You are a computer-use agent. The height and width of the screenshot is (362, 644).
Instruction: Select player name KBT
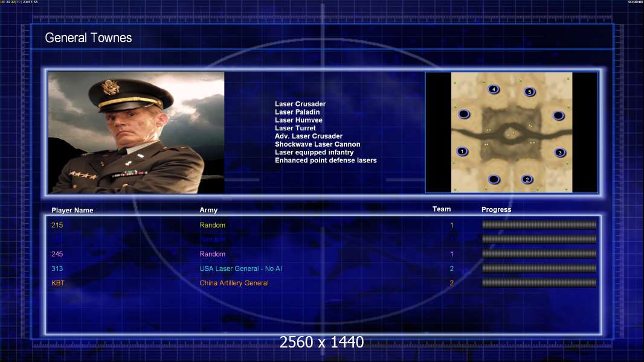coord(58,283)
